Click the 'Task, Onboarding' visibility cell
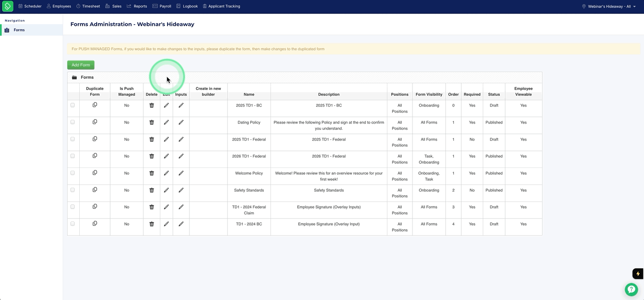This screenshot has width=644, height=300. (x=429, y=159)
